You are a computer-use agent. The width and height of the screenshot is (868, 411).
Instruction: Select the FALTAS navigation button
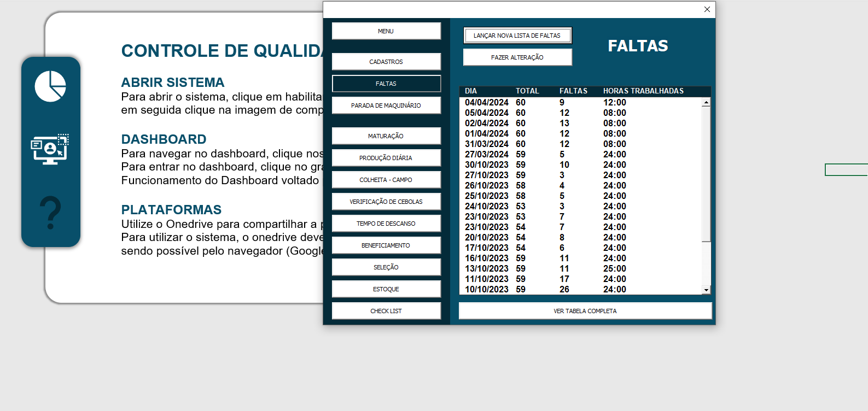click(386, 84)
